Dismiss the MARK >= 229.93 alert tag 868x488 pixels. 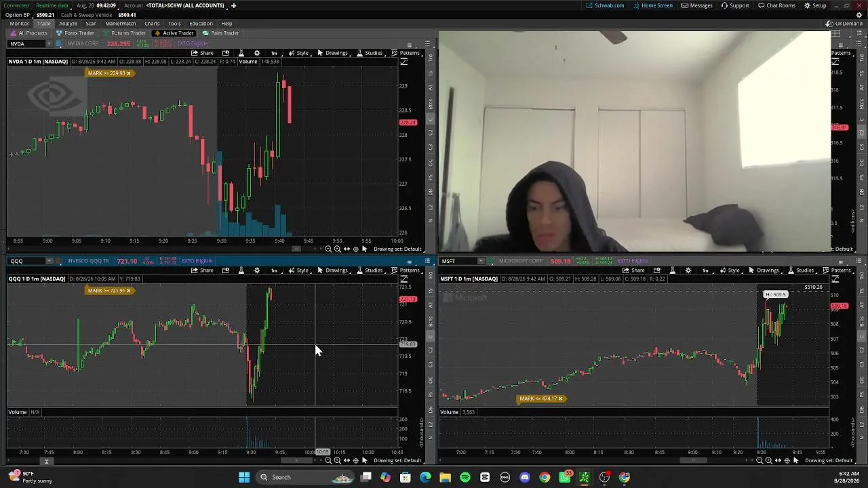128,73
